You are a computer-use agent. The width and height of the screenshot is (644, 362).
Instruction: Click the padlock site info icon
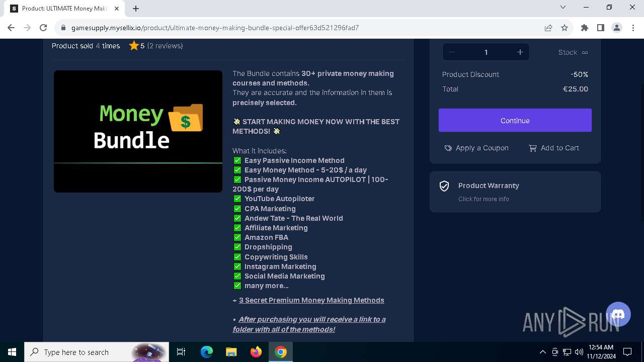pyautogui.click(x=63, y=28)
